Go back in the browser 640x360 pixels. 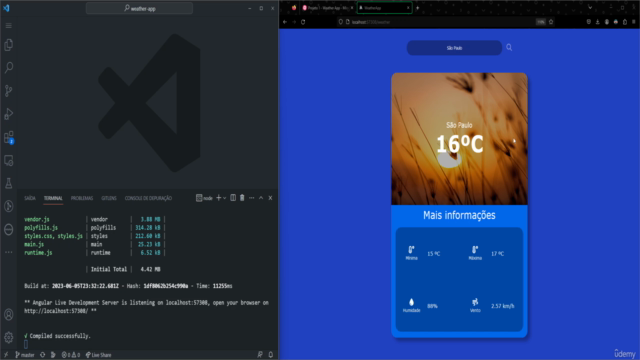tap(285, 22)
